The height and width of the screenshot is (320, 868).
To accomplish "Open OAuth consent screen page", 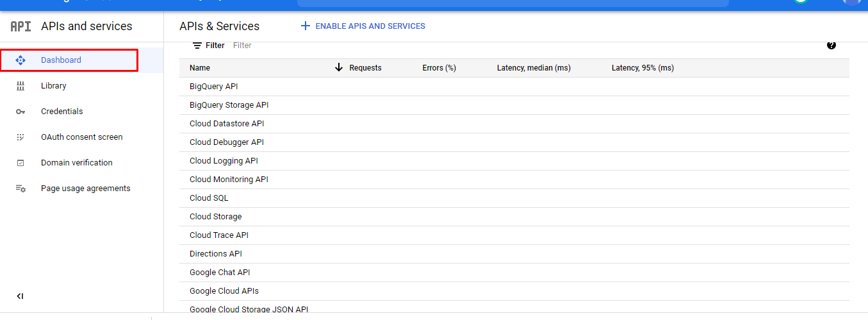I will coord(81,137).
